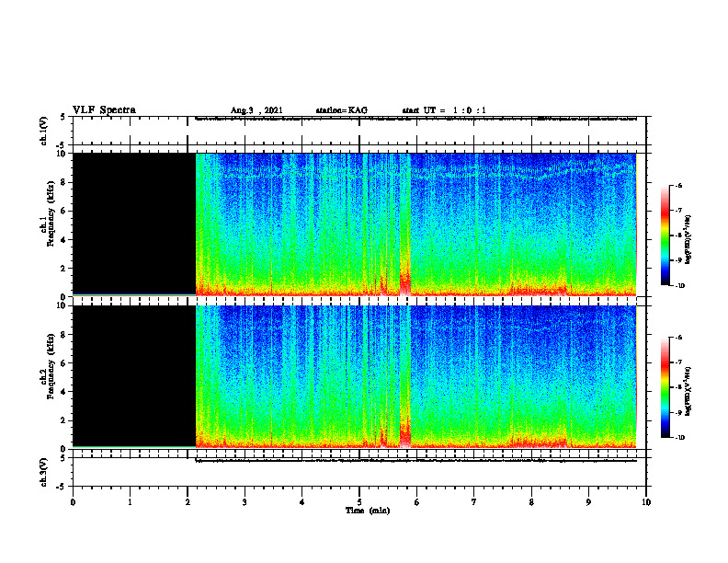The image size is (728, 563).
Task: Click the "9" tick on the time axis
Action: [588, 502]
